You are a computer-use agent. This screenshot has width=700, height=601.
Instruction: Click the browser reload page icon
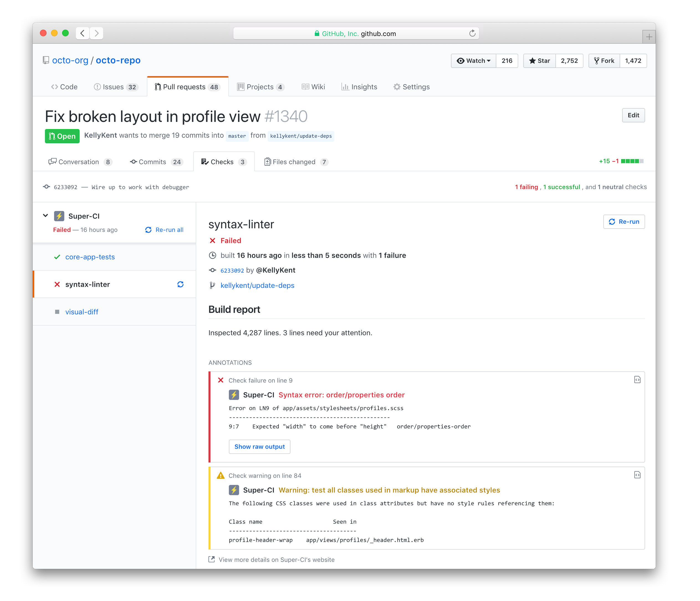pos(472,34)
